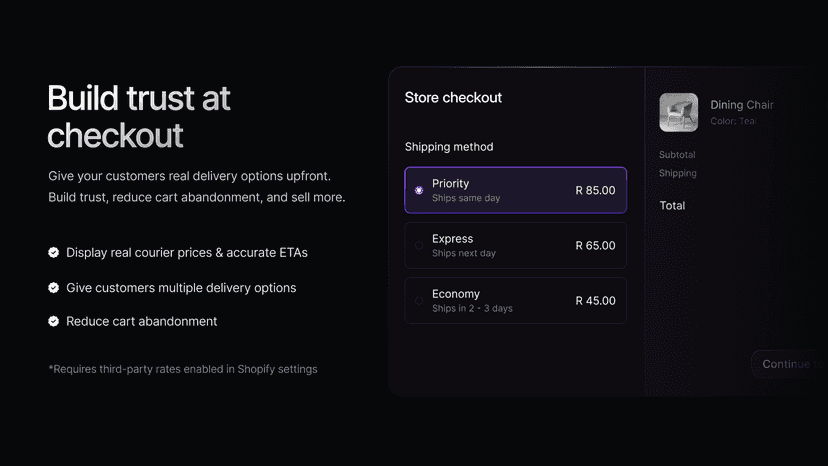Screen dimensions: 828x466
Task: Click the 'Color: Teal' product detail
Action: pos(733,121)
